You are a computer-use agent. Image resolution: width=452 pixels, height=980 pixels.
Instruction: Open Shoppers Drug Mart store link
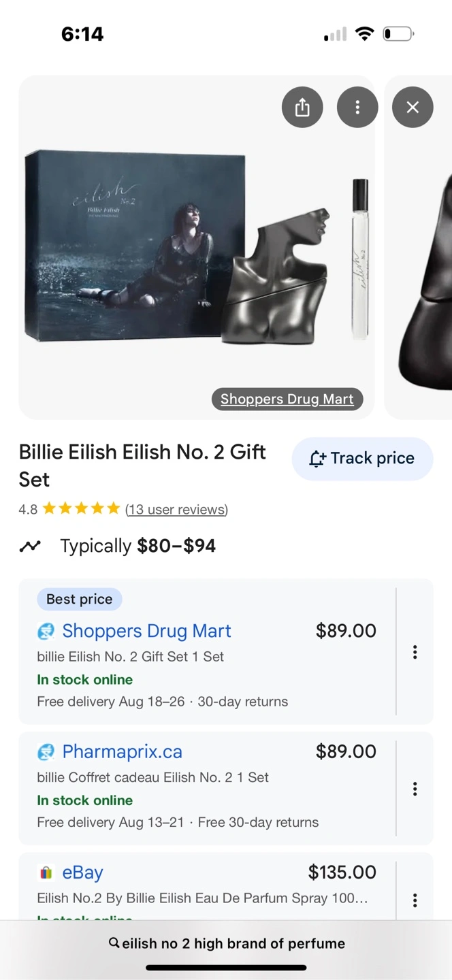(x=146, y=631)
